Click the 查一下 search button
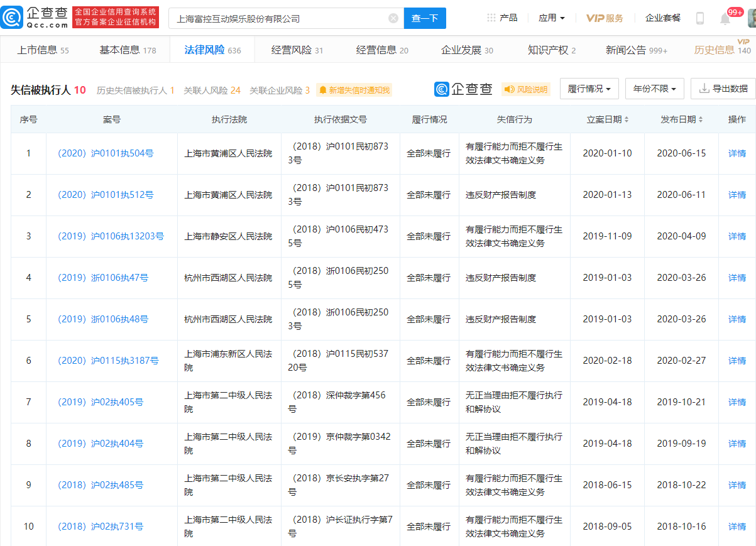The width and height of the screenshot is (756, 546). point(424,18)
